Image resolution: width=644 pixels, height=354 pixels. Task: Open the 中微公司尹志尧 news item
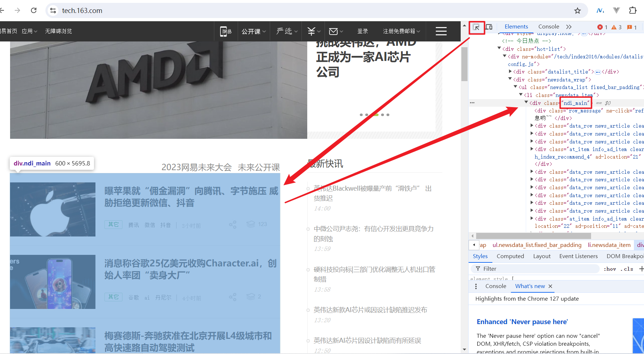click(x=374, y=234)
